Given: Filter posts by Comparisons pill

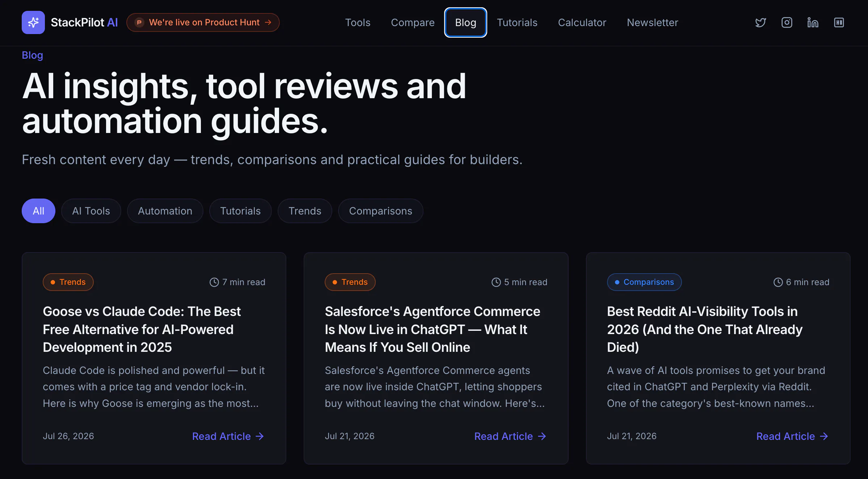Looking at the screenshot, I should (x=380, y=211).
